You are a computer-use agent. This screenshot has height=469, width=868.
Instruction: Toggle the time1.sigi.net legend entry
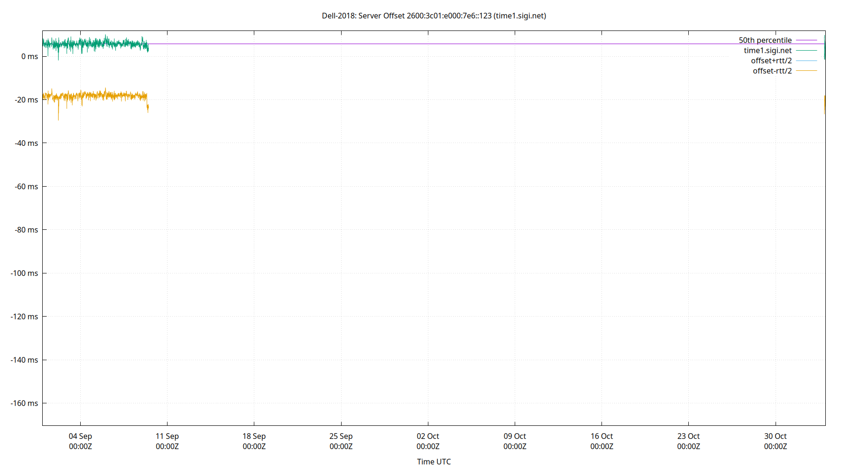[x=768, y=50]
